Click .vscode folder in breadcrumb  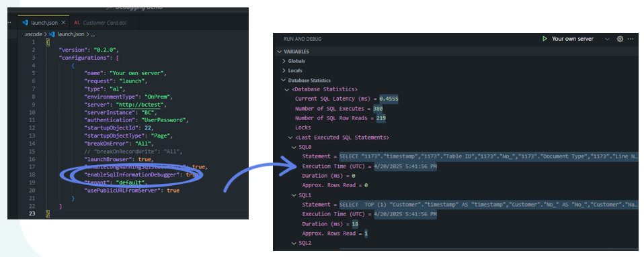[x=33, y=34]
